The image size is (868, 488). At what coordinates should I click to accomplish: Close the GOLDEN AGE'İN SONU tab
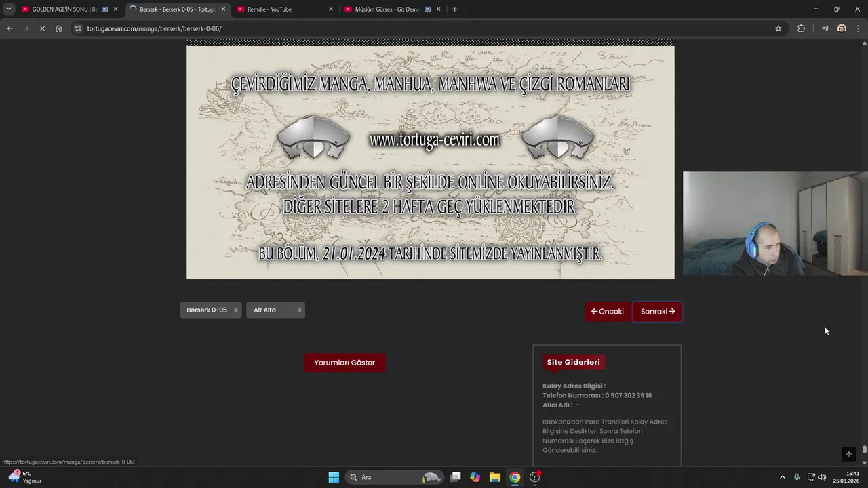point(115,9)
